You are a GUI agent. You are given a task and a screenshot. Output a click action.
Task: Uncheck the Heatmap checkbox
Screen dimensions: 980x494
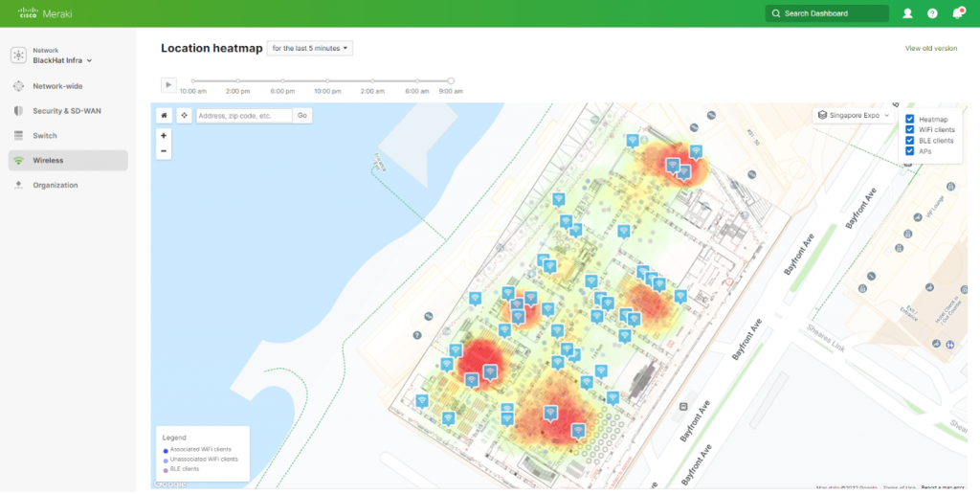pyautogui.click(x=909, y=119)
